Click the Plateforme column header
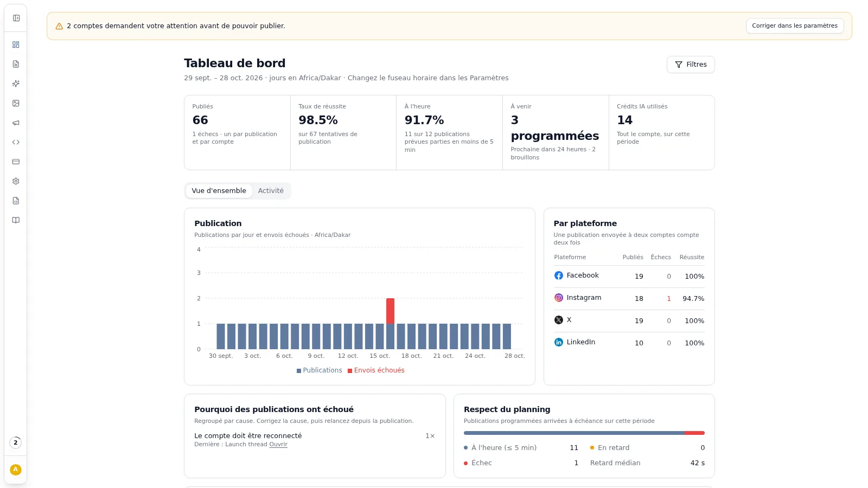The height and width of the screenshot is (488, 868). 570,257
